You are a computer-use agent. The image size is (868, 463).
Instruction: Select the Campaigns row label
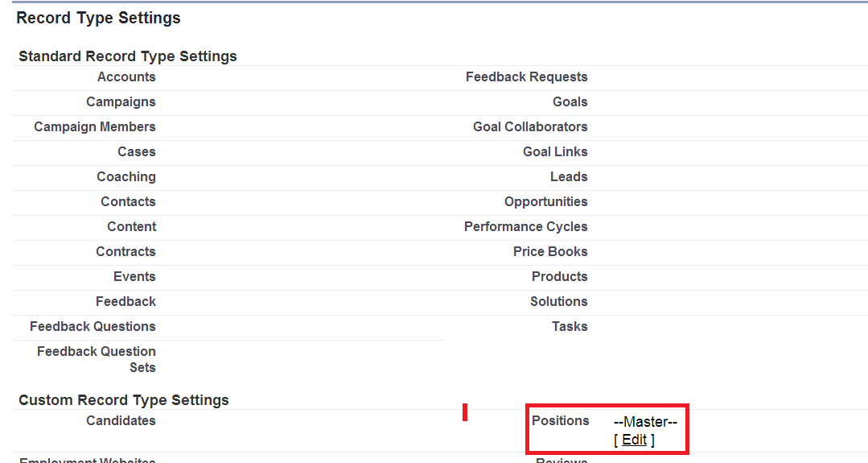[121, 102]
